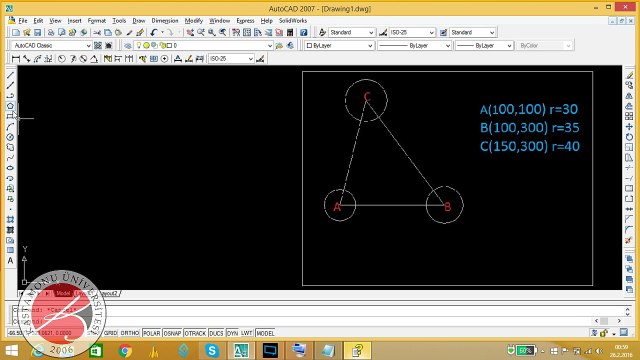Select the Mirror tool in Modify toolbar
The width and height of the screenshot is (640, 360).
(629, 96)
